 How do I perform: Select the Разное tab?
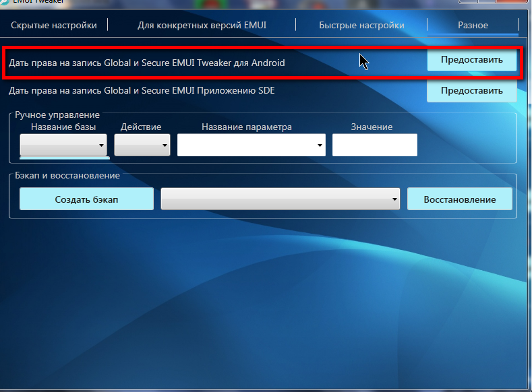tap(473, 25)
